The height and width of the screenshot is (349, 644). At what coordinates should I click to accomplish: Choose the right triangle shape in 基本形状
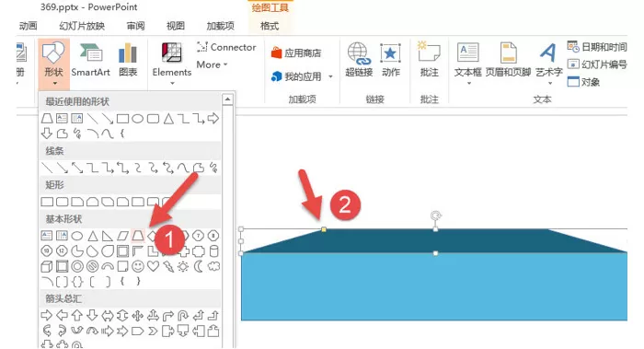(x=108, y=236)
